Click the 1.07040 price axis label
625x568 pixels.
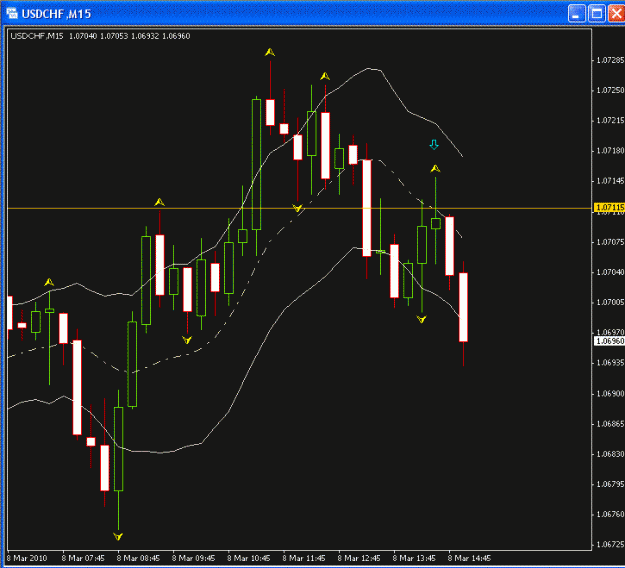(x=610, y=272)
